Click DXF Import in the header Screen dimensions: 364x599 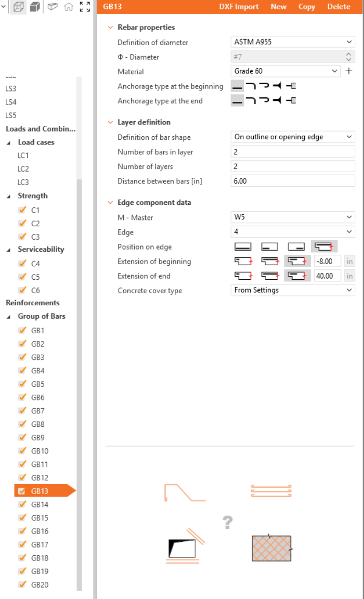[239, 7]
